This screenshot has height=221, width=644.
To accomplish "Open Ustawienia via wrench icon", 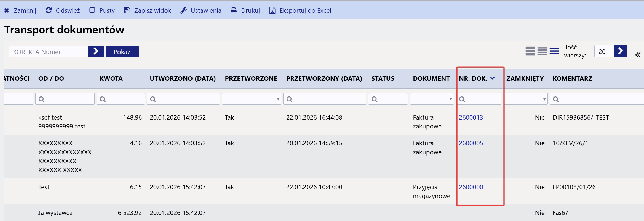I will pos(184,10).
